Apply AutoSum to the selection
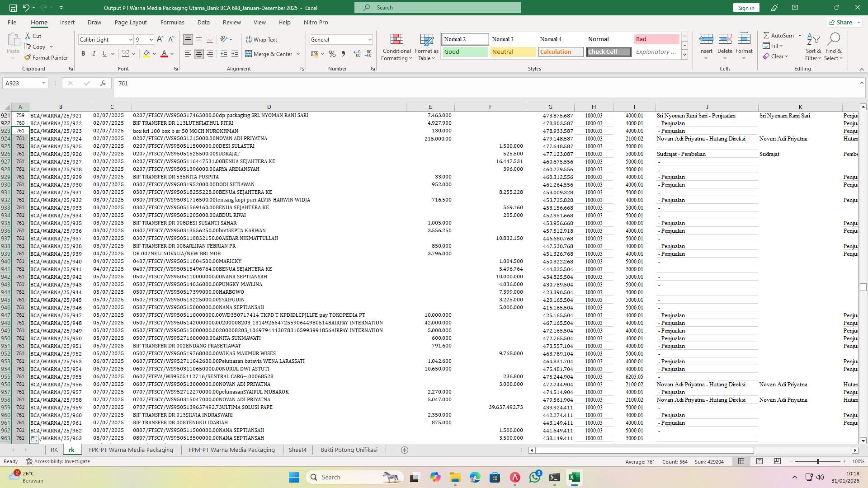The width and height of the screenshot is (868, 488). click(778, 35)
